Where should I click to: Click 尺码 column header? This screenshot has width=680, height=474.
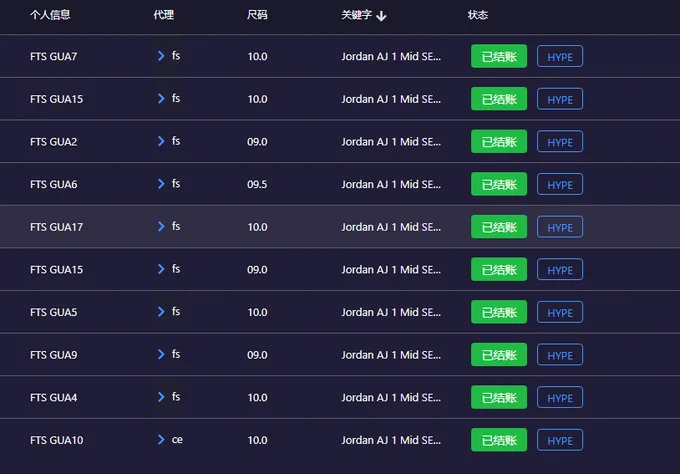pyautogui.click(x=257, y=15)
